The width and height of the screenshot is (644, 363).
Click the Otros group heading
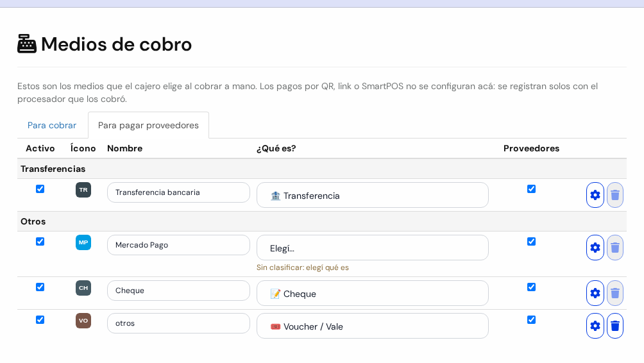[33, 221]
